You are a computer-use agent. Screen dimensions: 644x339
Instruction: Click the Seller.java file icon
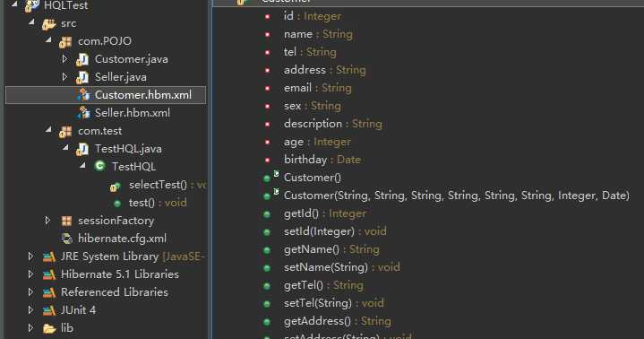82,77
